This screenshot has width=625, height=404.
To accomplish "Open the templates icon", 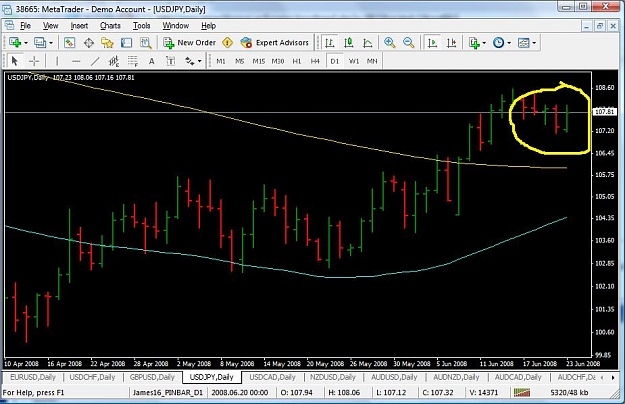I will coord(523,43).
